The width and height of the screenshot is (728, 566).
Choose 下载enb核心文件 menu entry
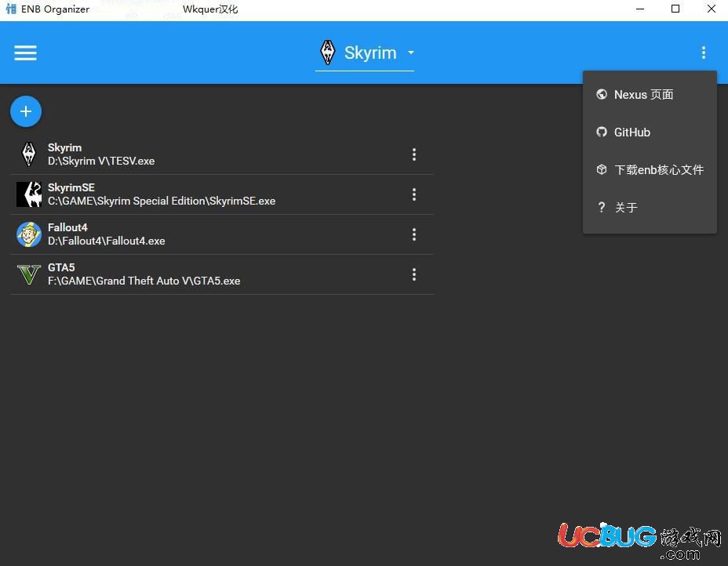pyautogui.click(x=650, y=170)
